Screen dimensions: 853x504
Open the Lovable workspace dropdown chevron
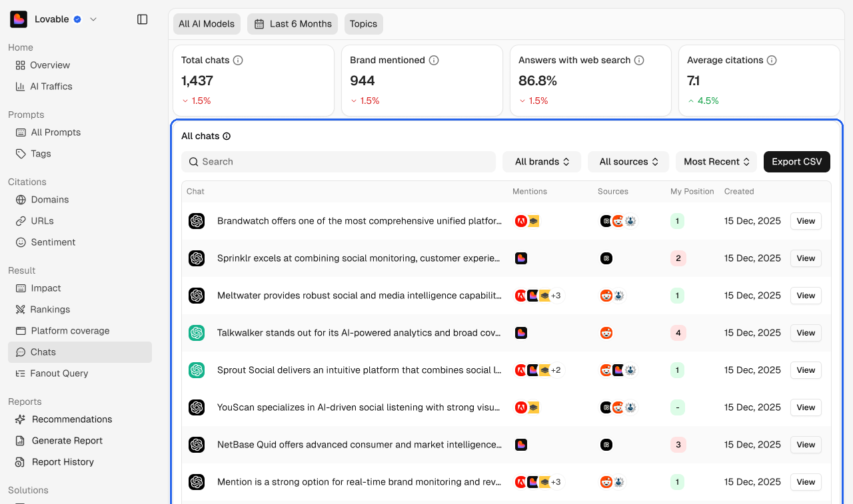pos(93,19)
